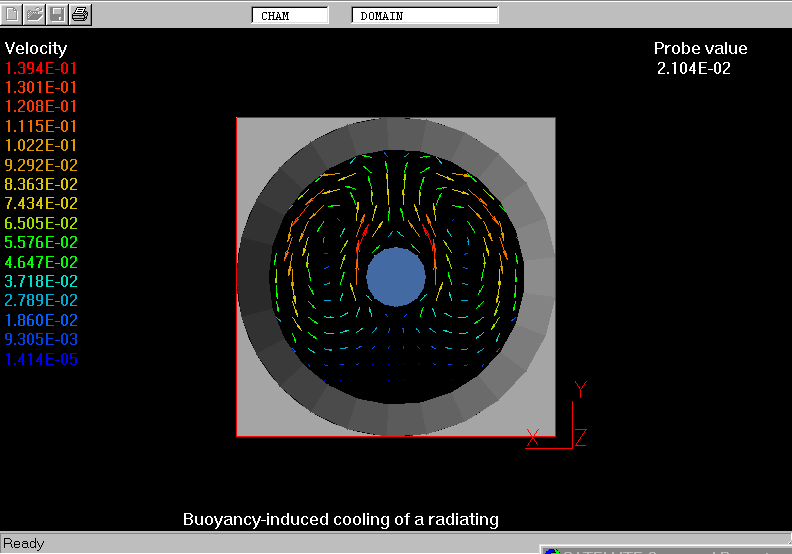Image resolution: width=792 pixels, height=554 pixels.
Task: Select the cyan 3.718E-02 legend entry
Action: pyautogui.click(x=41, y=281)
